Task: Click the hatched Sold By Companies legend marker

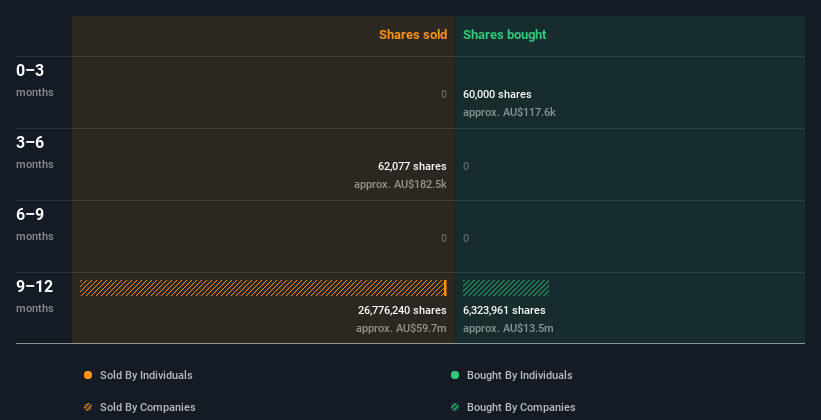Action: pos(88,407)
